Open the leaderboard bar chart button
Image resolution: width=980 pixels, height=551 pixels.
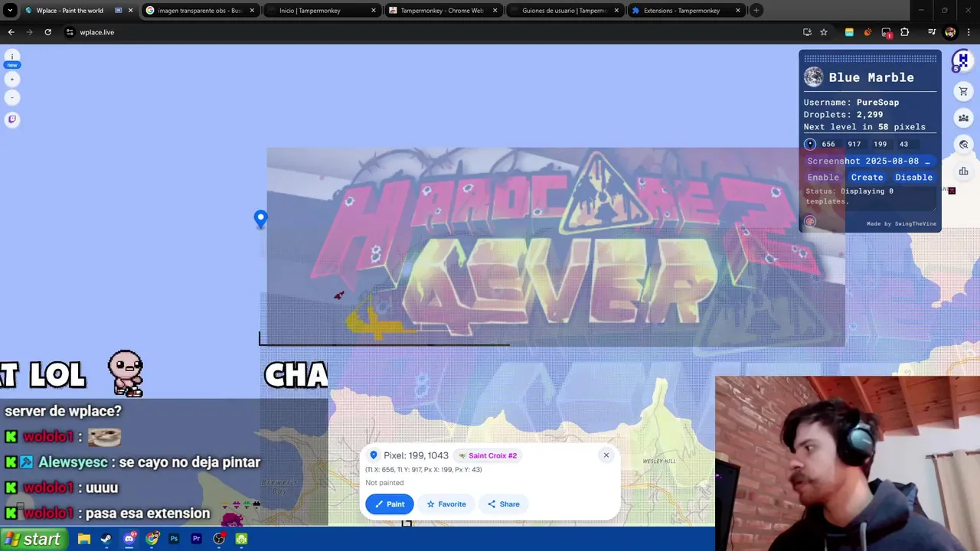point(963,171)
